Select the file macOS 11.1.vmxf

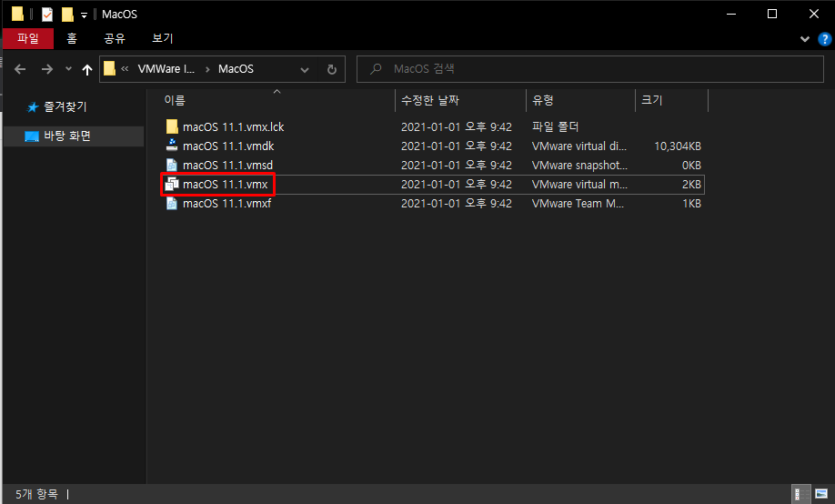pos(226,204)
